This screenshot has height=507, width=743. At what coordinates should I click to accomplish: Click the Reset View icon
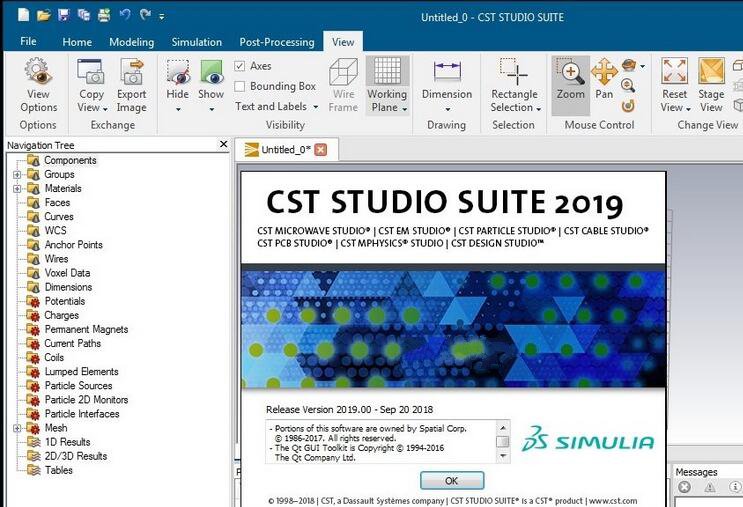point(674,71)
